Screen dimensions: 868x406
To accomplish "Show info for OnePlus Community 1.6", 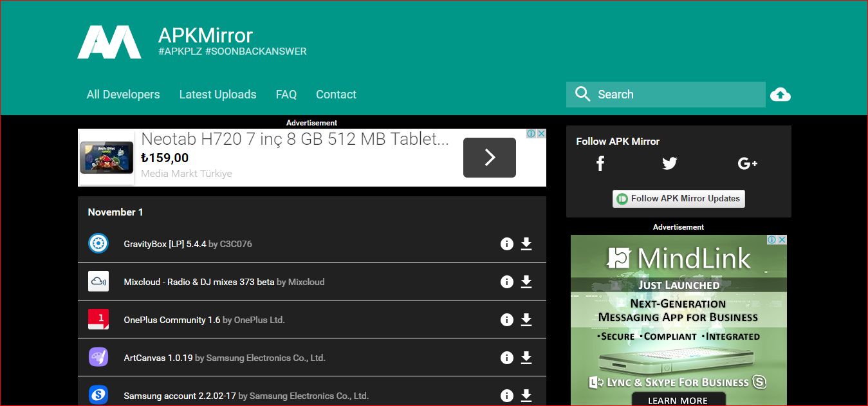I will point(507,320).
